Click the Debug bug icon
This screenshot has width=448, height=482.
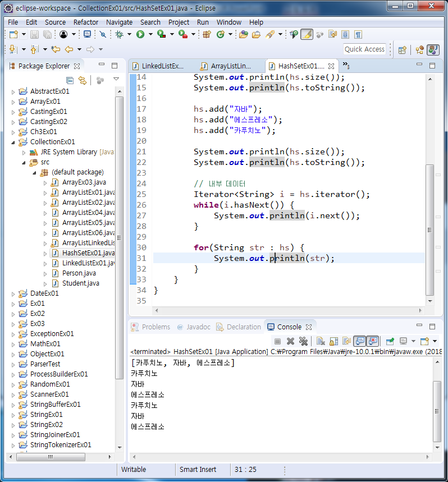coord(120,34)
